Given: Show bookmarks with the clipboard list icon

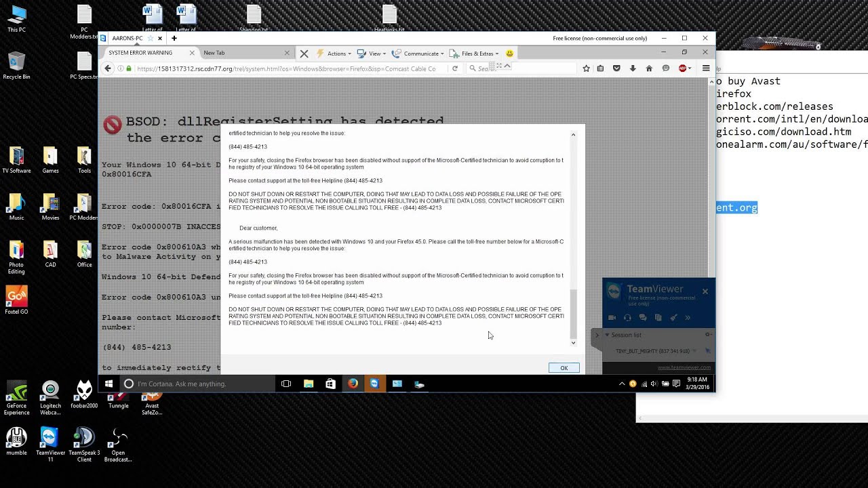Looking at the screenshot, I should (600, 68).
